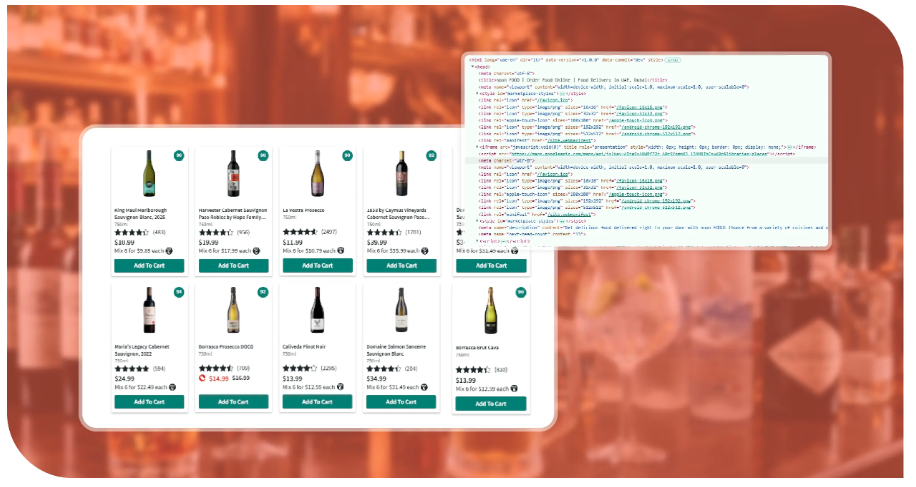The height and width of the screenshot is (487, 916).
Task: Click score badge on Borrasca Prosecco DOCG
Action: coord(263,292)
